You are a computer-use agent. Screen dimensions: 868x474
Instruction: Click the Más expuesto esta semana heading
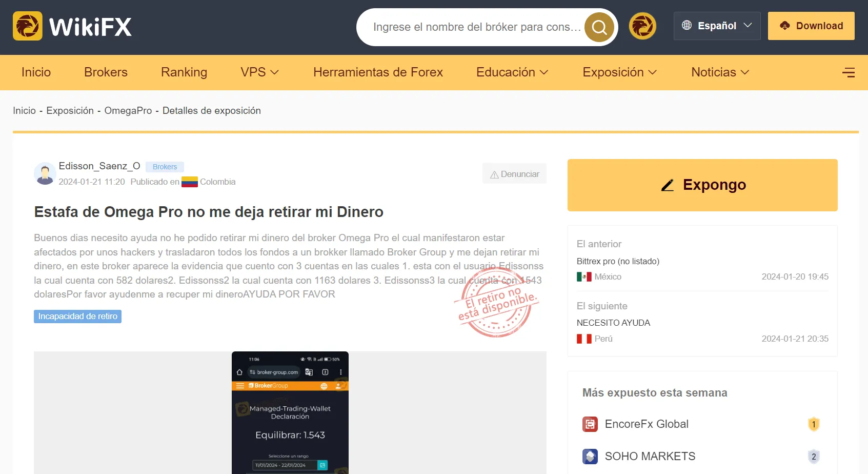[655, 392]
